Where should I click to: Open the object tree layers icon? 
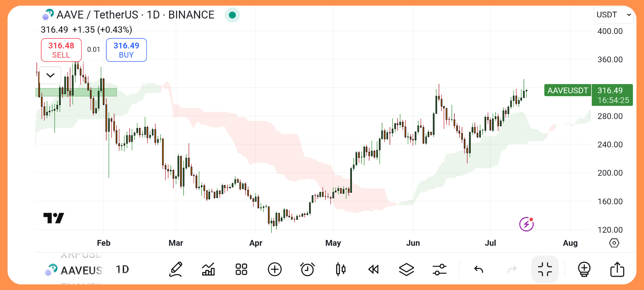[x=407, y=270]
